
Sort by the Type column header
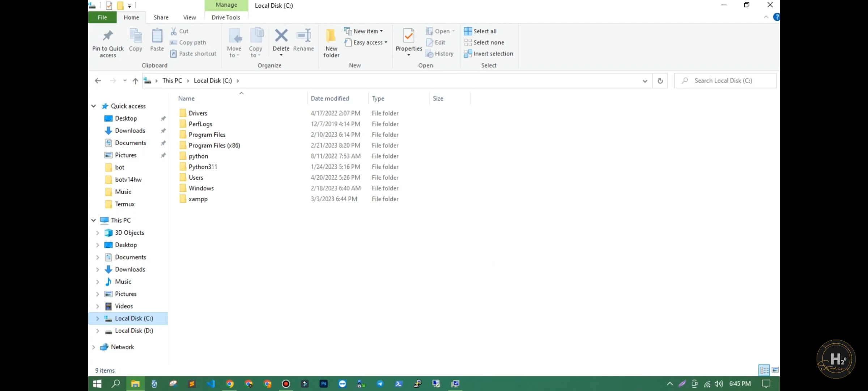[x=378, y=98]
